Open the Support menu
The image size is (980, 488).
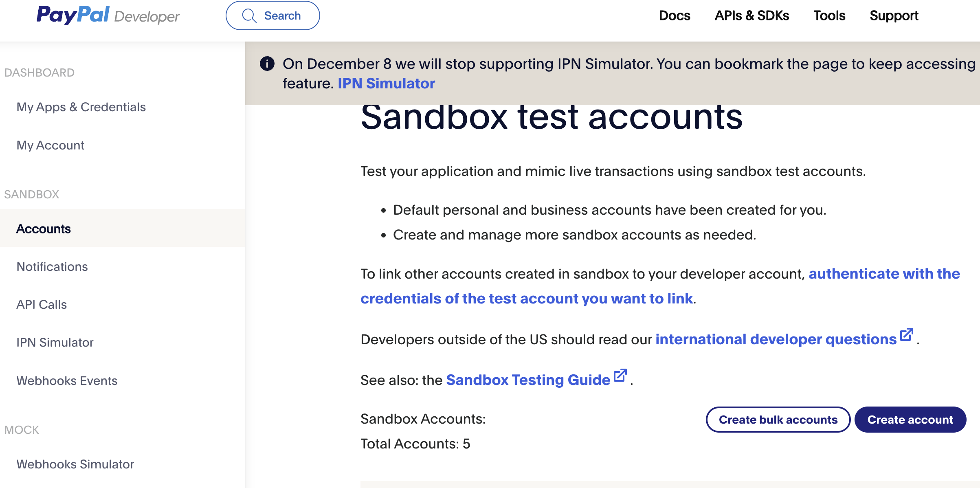tap(894, 15)
